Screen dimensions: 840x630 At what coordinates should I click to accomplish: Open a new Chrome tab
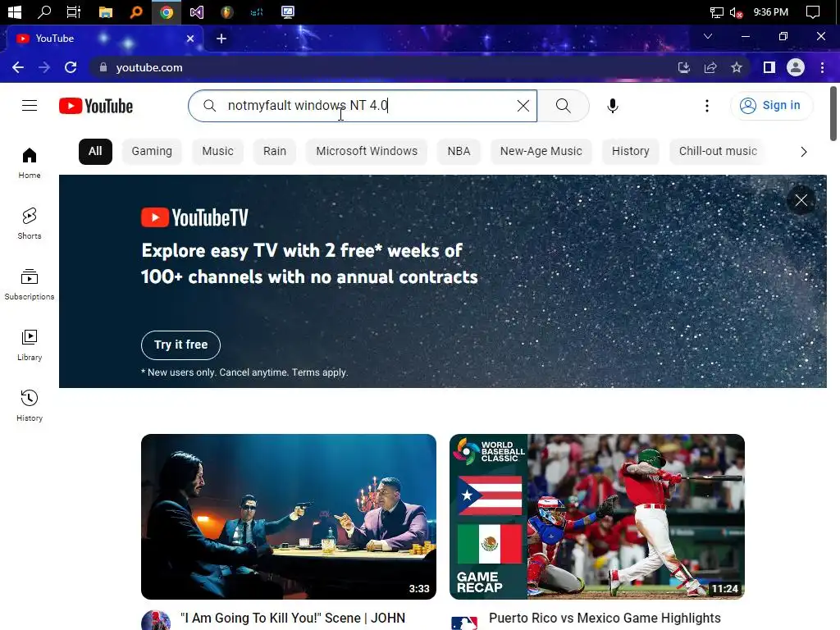(x=221, y=39)
